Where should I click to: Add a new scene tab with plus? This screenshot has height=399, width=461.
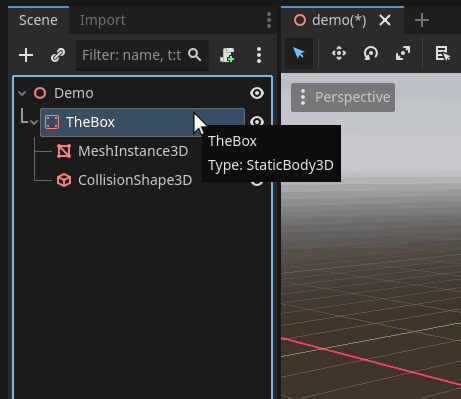(x=422, y=20)
